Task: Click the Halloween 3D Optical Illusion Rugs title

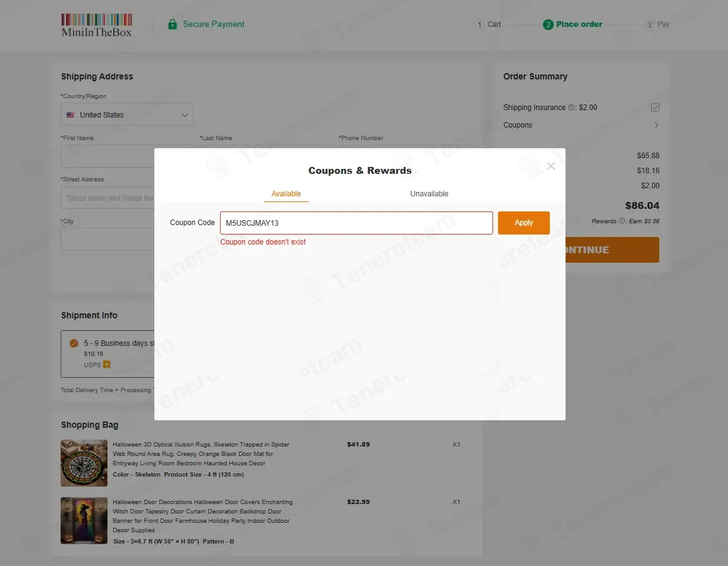Action: tap(201, 453)
